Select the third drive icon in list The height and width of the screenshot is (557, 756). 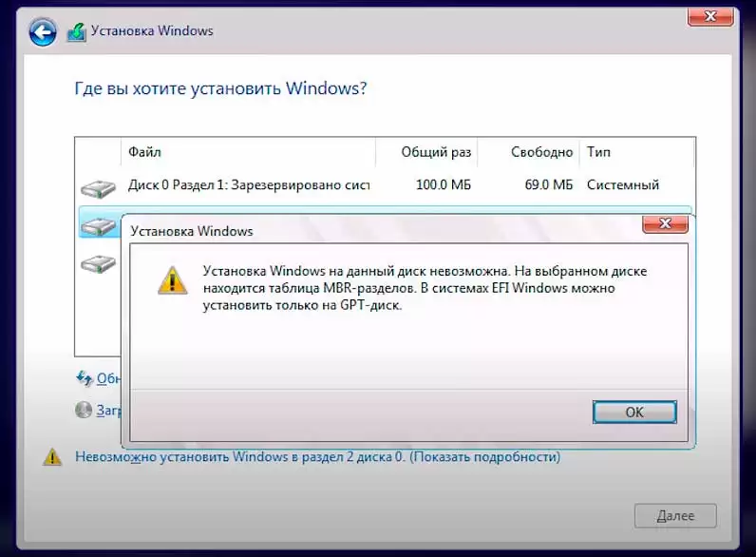(x=99, y=263)
